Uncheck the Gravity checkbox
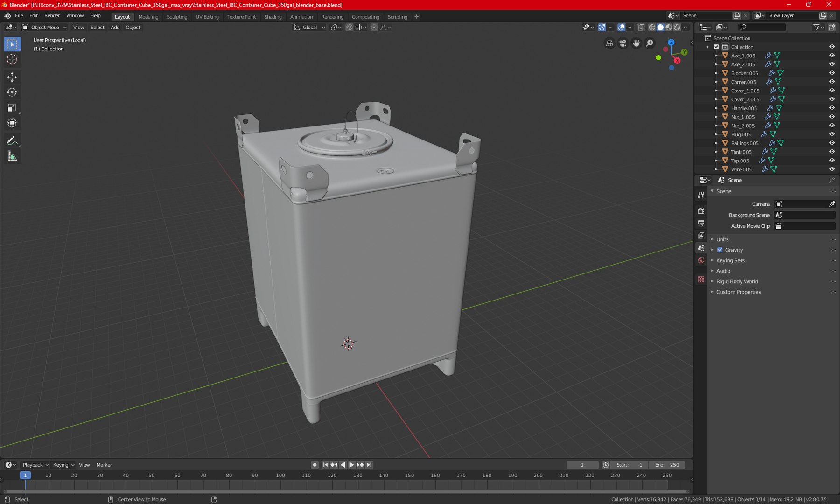The image size is (840, 504). click(720, 250)
